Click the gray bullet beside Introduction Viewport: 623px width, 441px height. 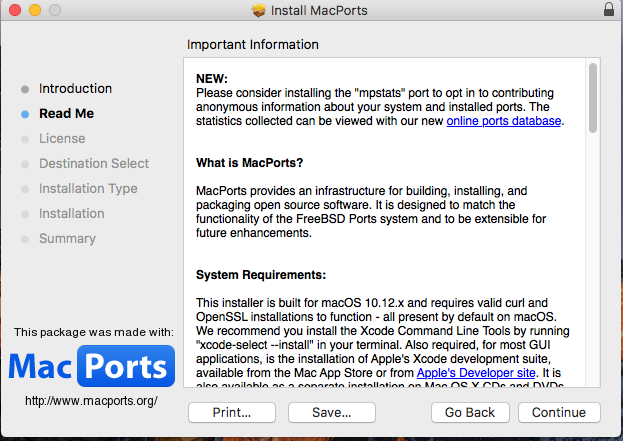point(25,89)
